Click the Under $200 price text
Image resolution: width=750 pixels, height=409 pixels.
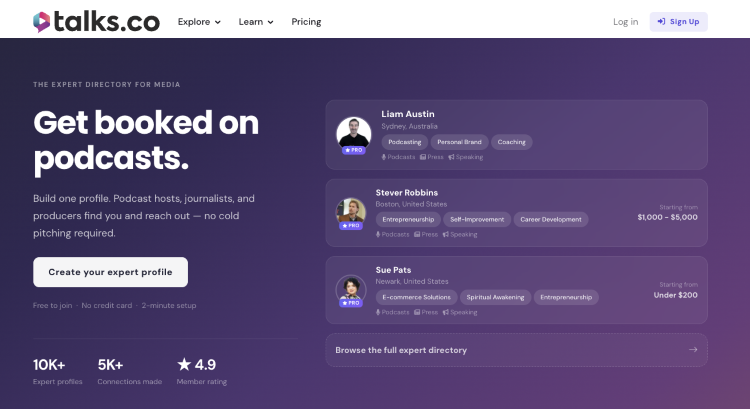click(675, 295)
